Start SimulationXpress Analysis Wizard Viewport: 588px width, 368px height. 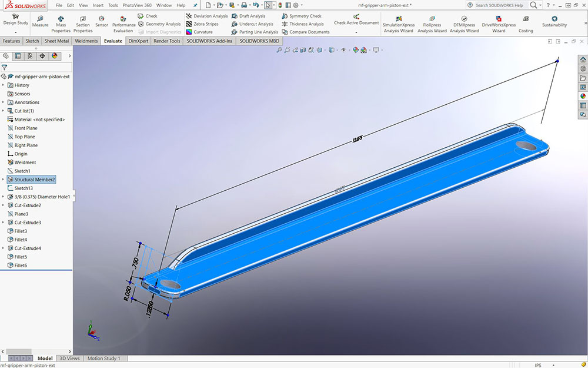click(398, 24)
